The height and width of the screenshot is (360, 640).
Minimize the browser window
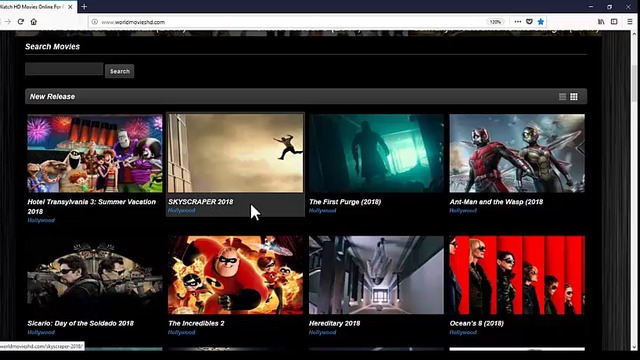tap(591, 7)
